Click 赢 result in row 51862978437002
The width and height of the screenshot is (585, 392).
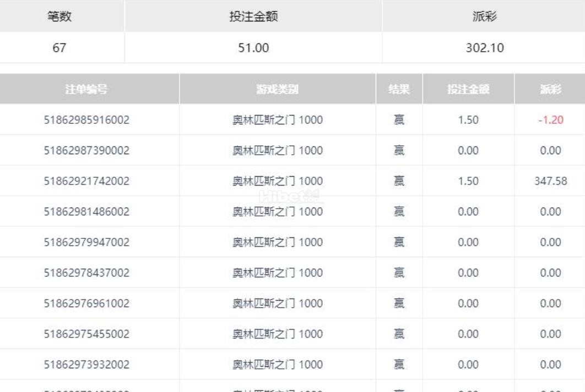(x=399, y=273)
